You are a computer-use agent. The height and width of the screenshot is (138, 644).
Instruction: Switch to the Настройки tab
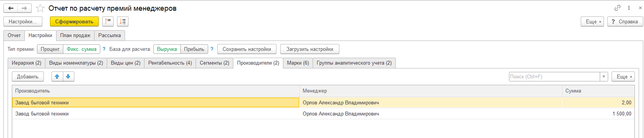40,35
